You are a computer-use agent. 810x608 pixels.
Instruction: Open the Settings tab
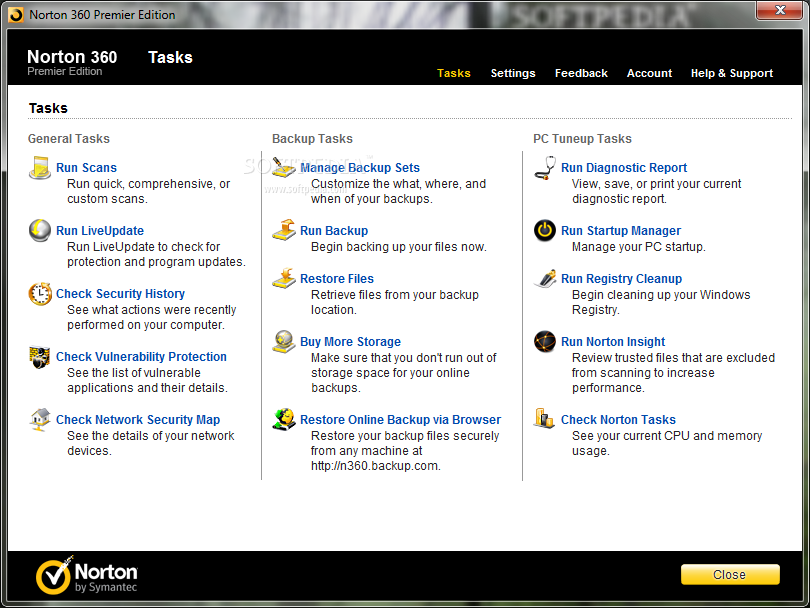pos(512,73)
